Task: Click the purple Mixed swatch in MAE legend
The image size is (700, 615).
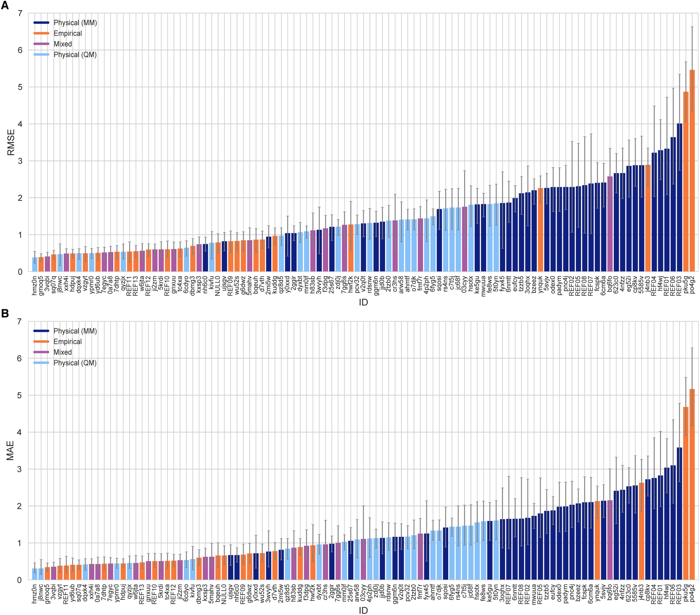Action: pos(41,352)
